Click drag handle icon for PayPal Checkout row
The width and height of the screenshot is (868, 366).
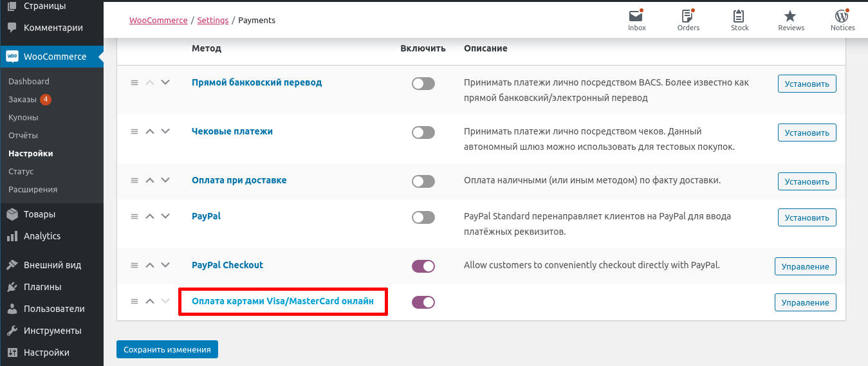pyautogui.click(x=134, y=265)
